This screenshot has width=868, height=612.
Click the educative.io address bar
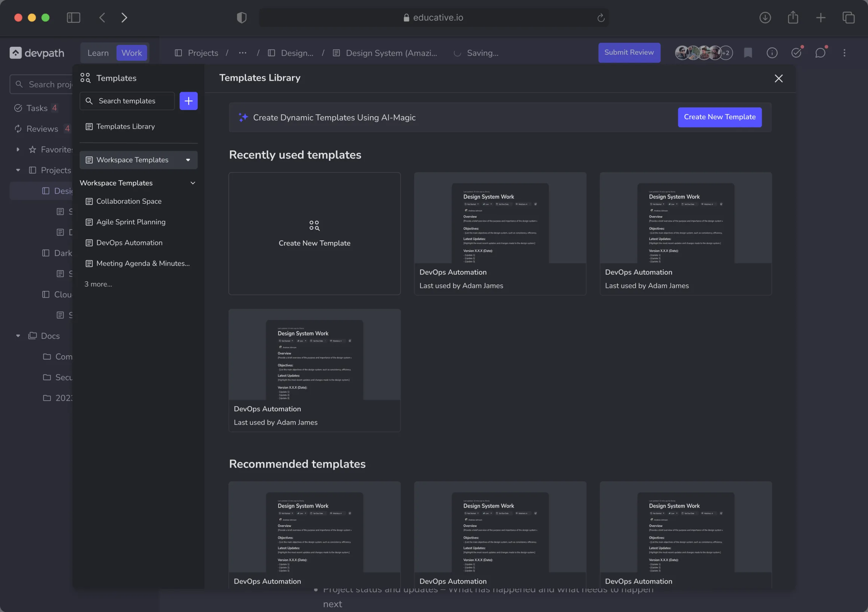[434, 17]
